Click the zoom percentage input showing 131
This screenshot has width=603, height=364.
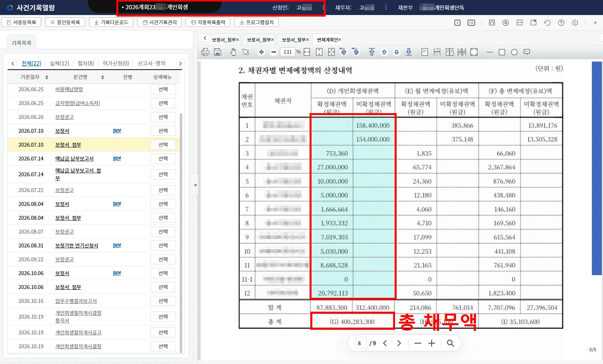point(288,52)
